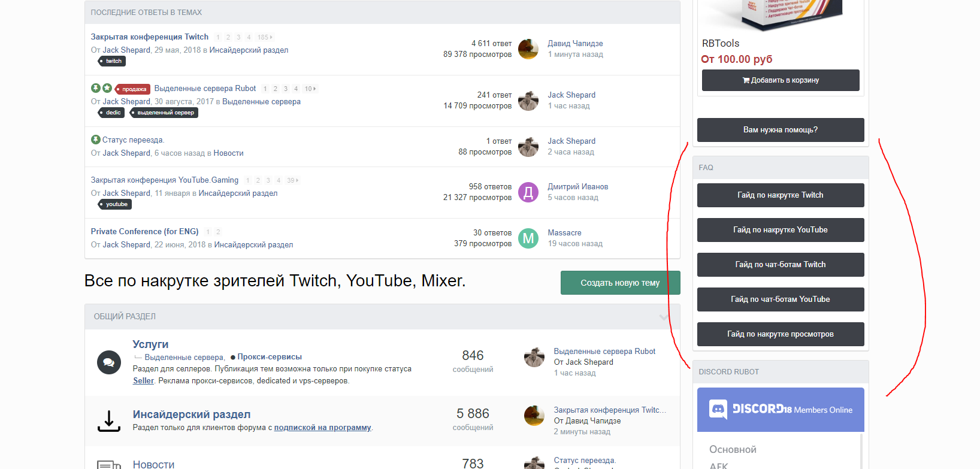
Task: Add RBTools to cart
Action: click(780, 80)
